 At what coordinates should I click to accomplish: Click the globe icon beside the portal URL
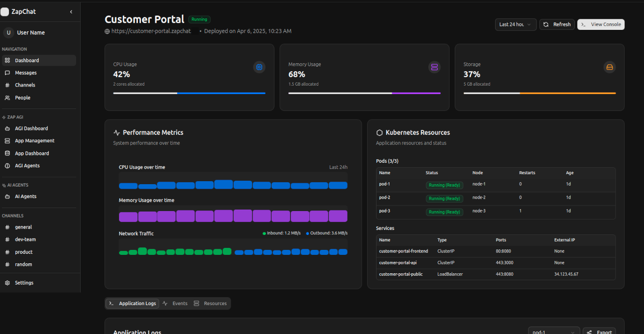107,31
